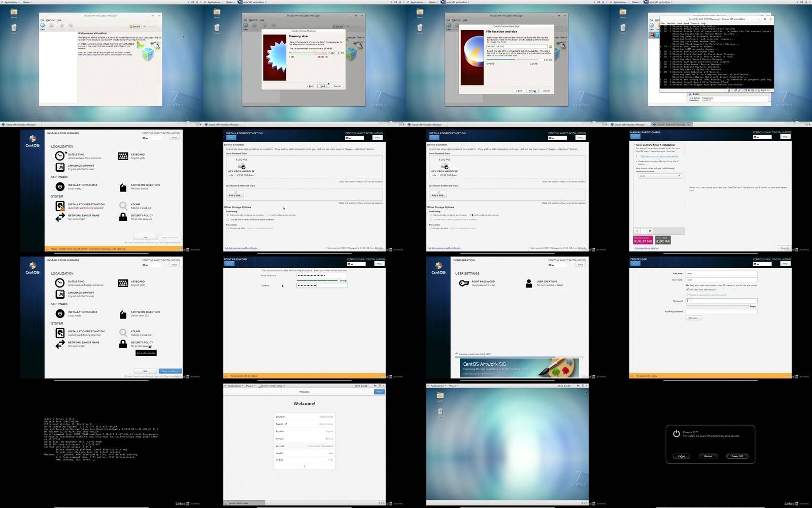
Task: Click Memory size slider in VirtualBox dialog
Action: (308, 53)
